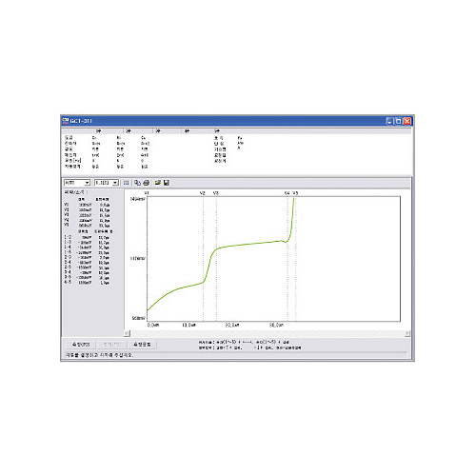Select the V4 marker above chart

pos(287,193)
